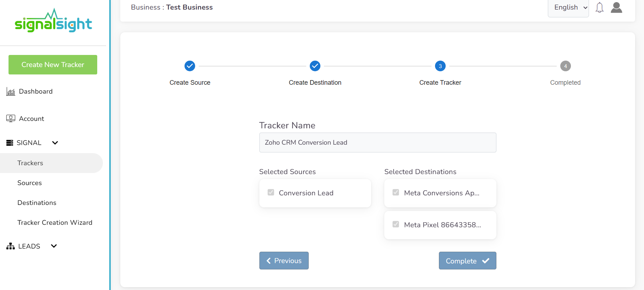Select Sources in the sidebar
Screen dimensions: 644x290
point(29,183)
